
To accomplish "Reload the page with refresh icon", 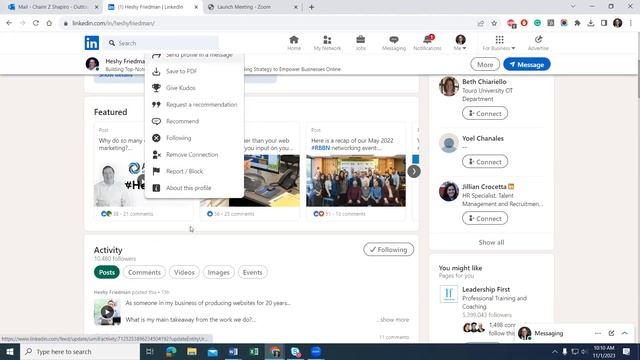I will click(36, 23).
